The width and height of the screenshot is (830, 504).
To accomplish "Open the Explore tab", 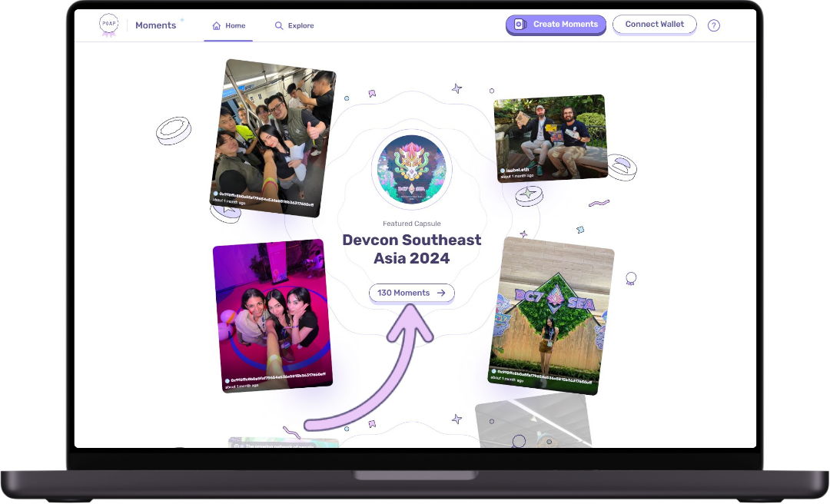I will 294,25.
